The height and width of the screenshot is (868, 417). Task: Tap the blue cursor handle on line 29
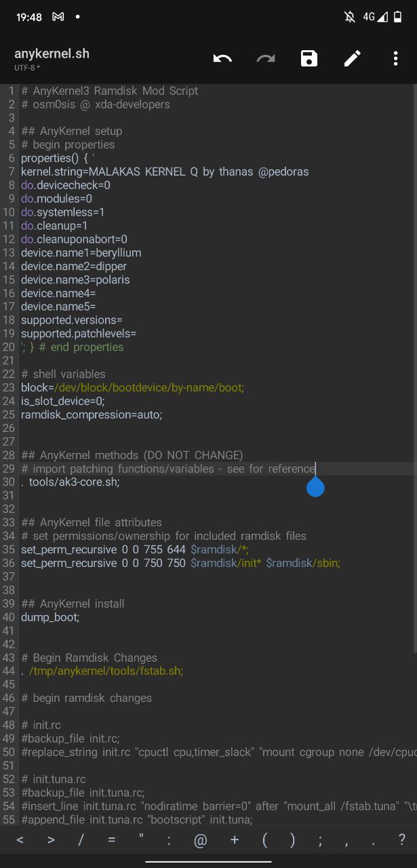315,486
